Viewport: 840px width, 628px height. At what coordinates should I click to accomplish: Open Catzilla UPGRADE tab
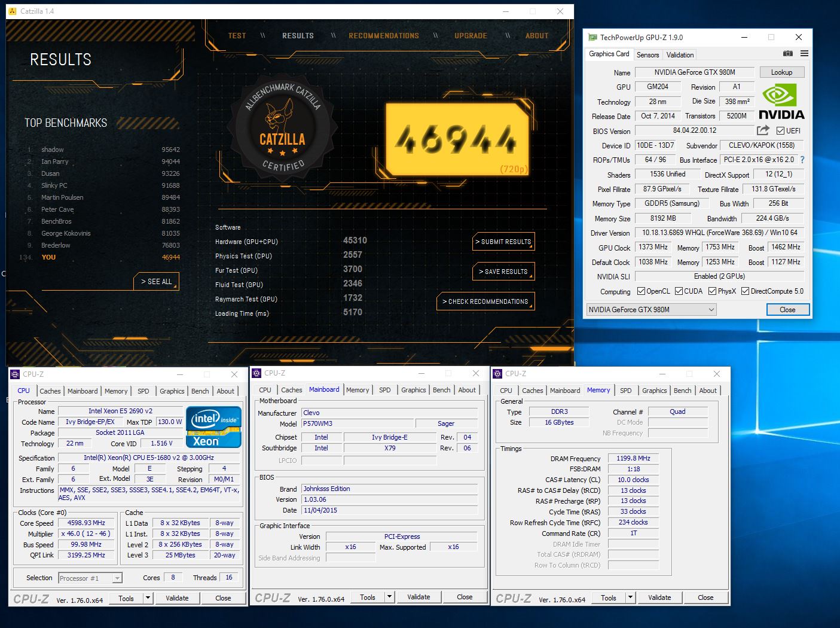[x=471, y=36]
